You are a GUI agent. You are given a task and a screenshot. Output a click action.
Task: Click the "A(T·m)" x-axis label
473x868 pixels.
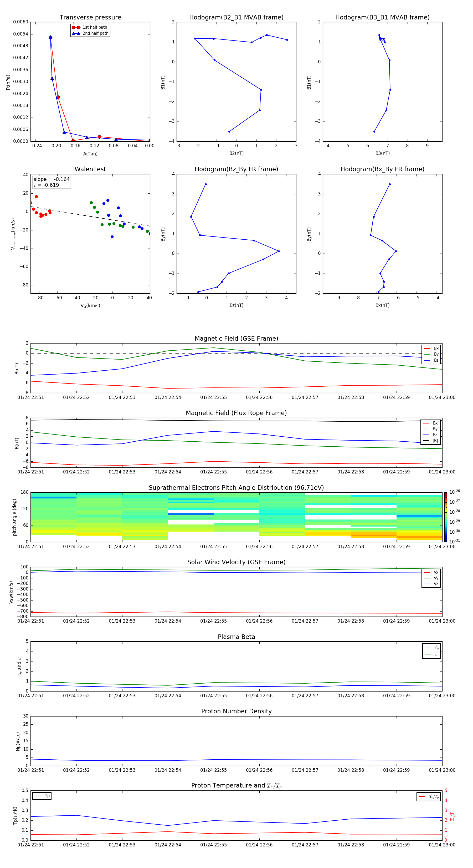[x=90, y=154]
